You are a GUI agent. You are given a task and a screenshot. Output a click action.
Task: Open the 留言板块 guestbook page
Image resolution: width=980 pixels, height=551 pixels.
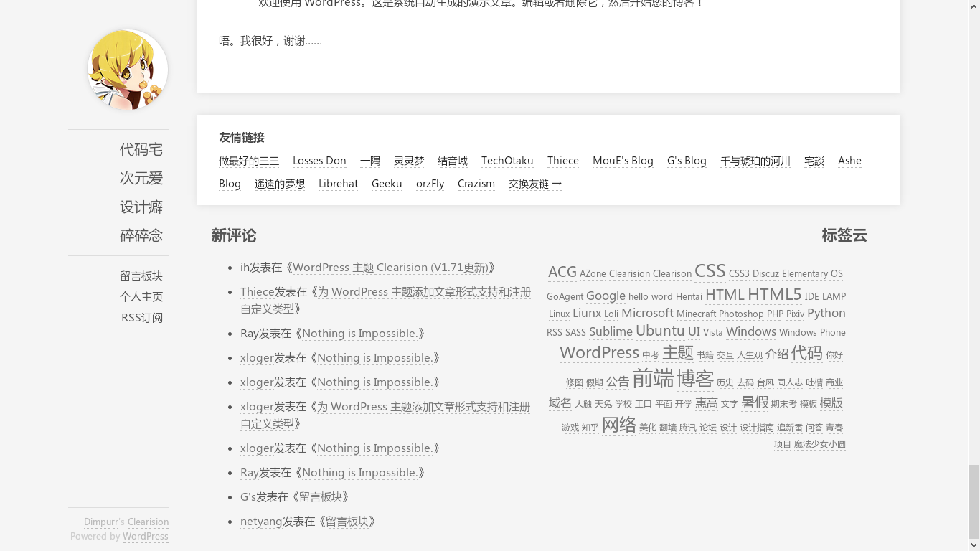click(x=141, y=276)
